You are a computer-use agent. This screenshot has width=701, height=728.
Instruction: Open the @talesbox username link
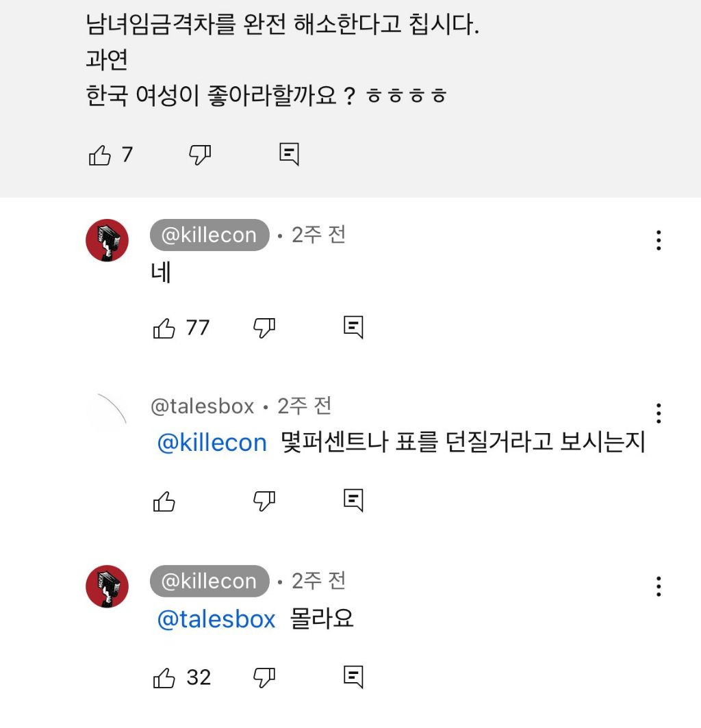(x=203, y=407)
